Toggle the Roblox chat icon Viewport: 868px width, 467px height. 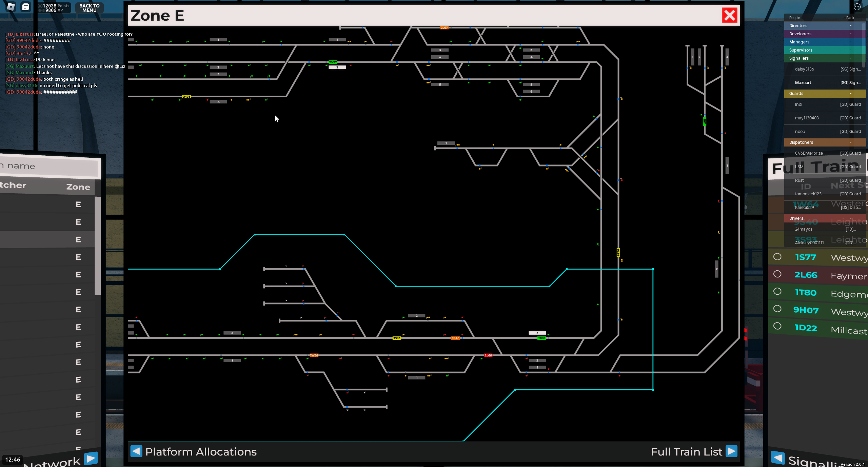click(25, 7)
